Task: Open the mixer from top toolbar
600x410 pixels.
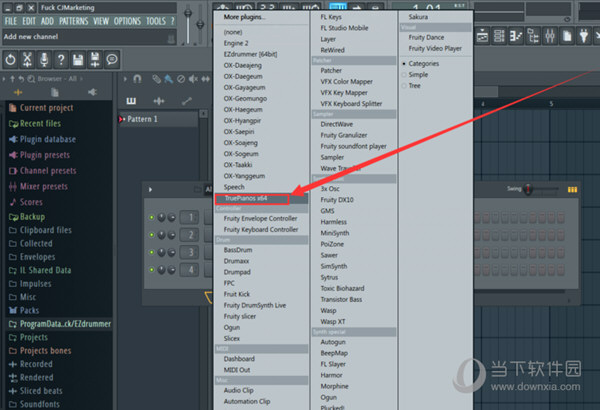Action: click(x=550, y=36)
